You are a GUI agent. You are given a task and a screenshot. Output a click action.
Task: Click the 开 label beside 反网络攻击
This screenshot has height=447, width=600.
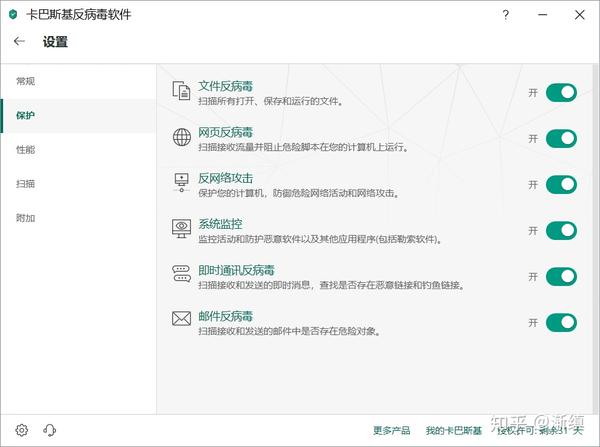click(x=533, y=185)
